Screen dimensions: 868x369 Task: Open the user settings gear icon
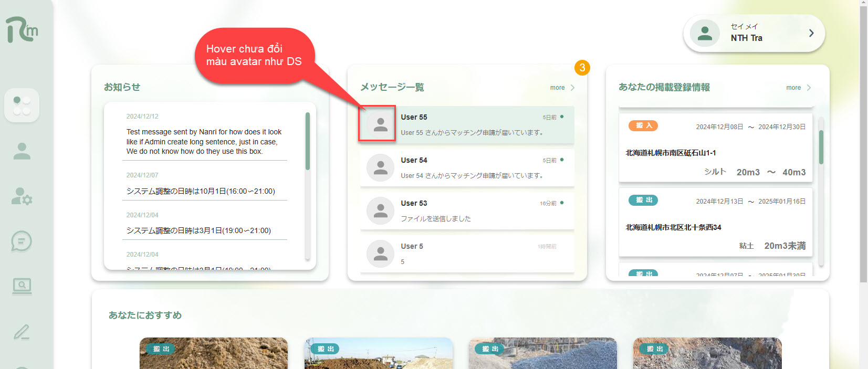[x=22, y=196]
